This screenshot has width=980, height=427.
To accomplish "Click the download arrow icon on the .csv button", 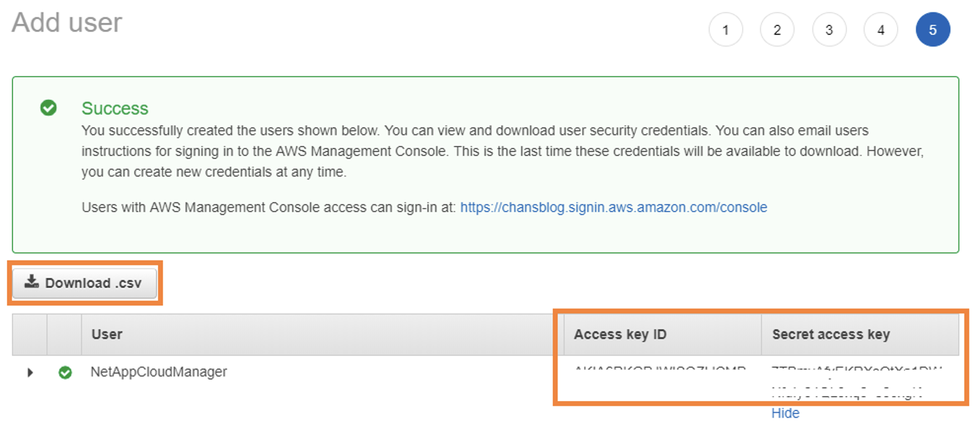I will click(32, 282).
